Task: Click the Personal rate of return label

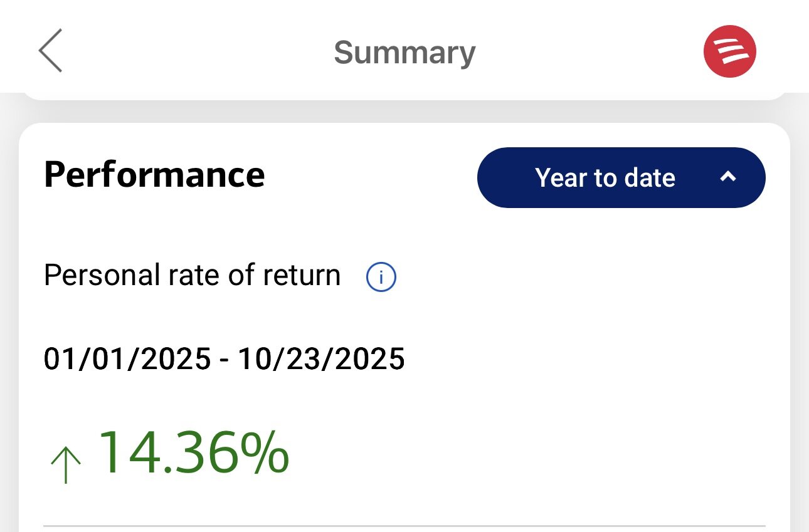Action: [x=192, y=275]
